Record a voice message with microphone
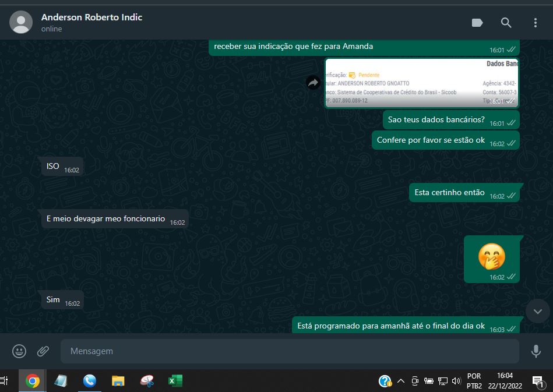This screenshot has width=553, height=392. point(536,351)
